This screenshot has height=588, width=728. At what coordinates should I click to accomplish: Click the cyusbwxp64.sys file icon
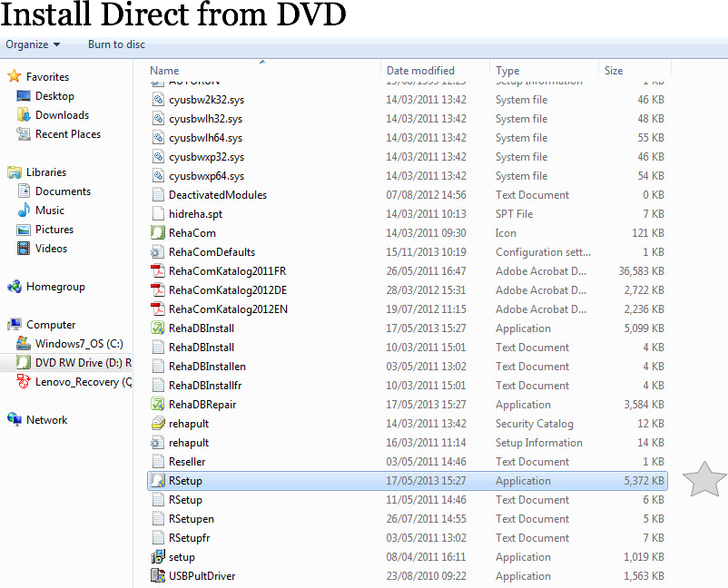158,175
